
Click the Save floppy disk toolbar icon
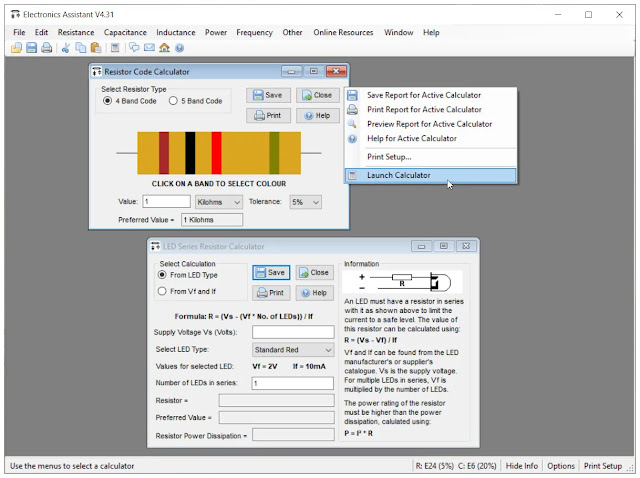tap(31, 48)
